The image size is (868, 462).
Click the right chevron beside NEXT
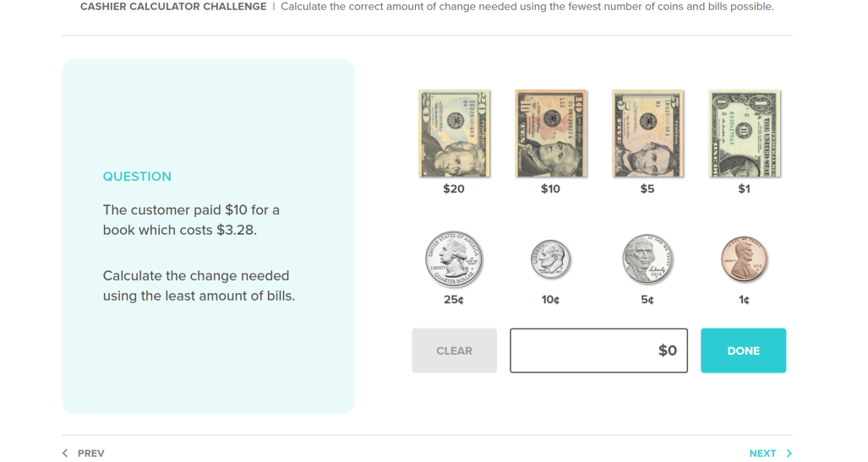tap(789, 454)
